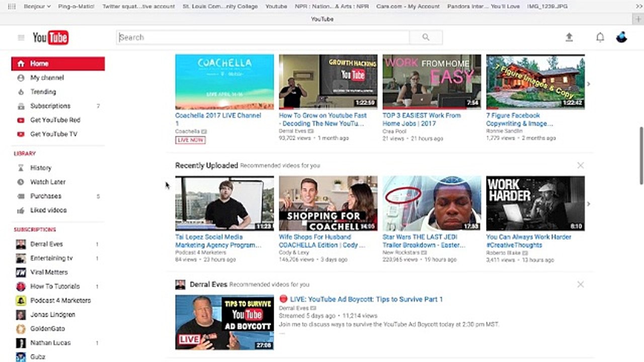Click the Roberto Blake channel name
The width and height of the screenshot is (644, 362).
[x=503, y=253]
